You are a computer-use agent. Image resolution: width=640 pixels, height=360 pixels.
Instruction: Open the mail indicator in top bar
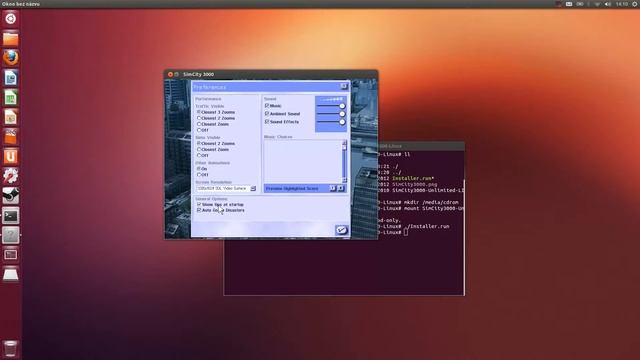569,4
